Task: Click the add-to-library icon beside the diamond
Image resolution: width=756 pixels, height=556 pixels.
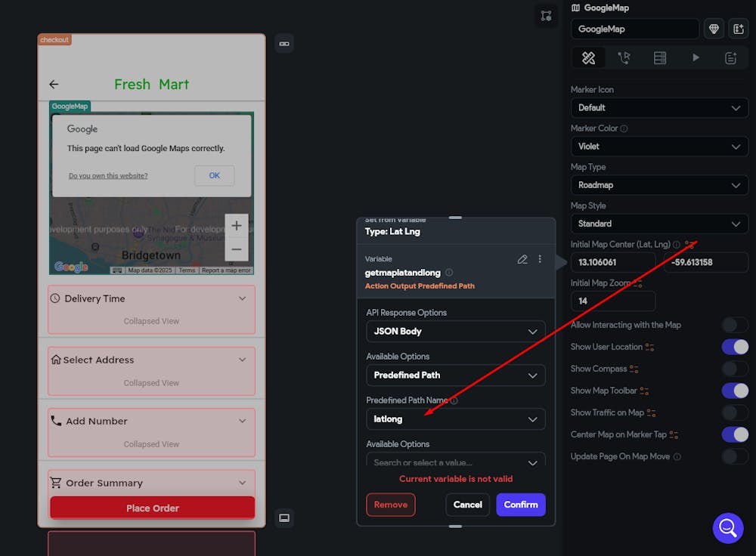Action: tap(739, 29)
